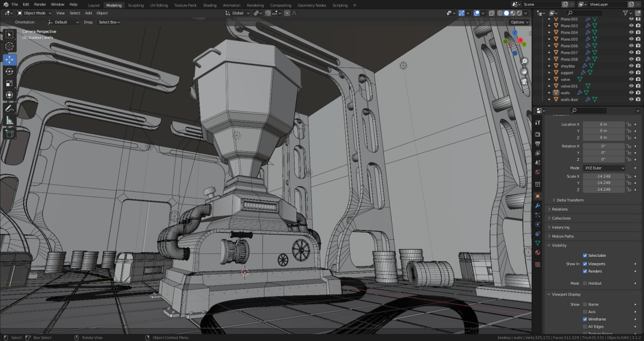Expand the Plane.004 item in the outliner
The width and height of the screenshot is (644, 341).
point(549,32)
